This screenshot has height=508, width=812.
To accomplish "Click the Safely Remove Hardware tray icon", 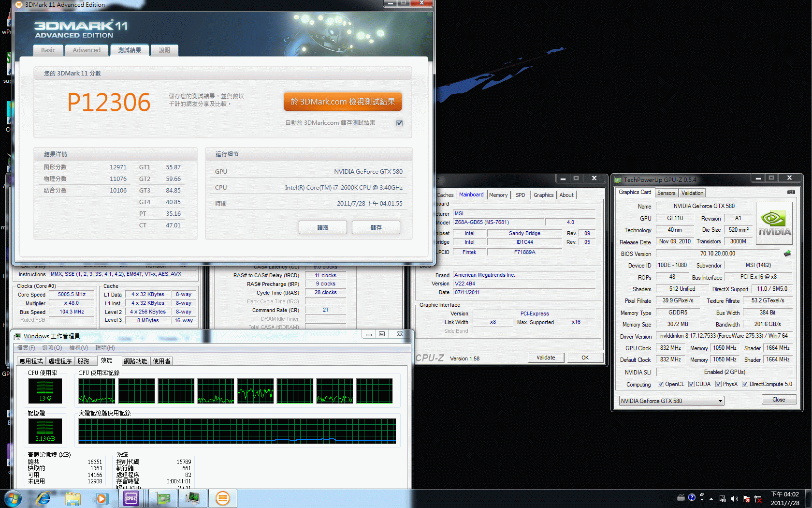I will click(723, 499).
